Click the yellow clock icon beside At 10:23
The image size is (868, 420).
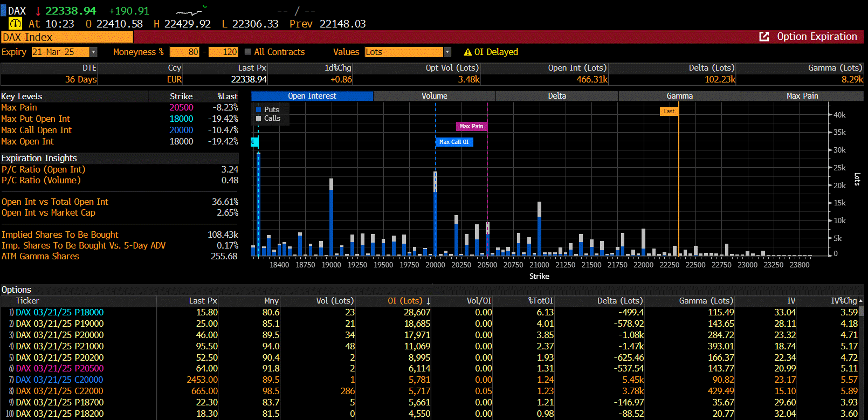[x=15, y=24]
